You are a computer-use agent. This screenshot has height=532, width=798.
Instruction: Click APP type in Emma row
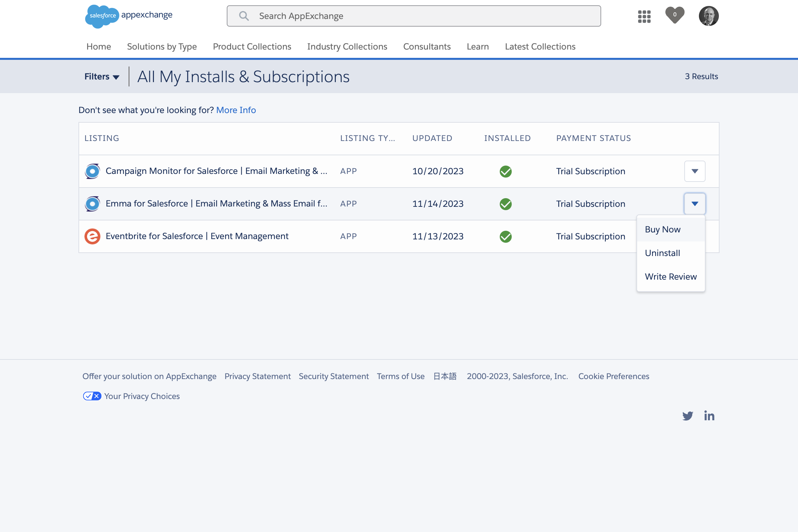(x=348, y=204)
